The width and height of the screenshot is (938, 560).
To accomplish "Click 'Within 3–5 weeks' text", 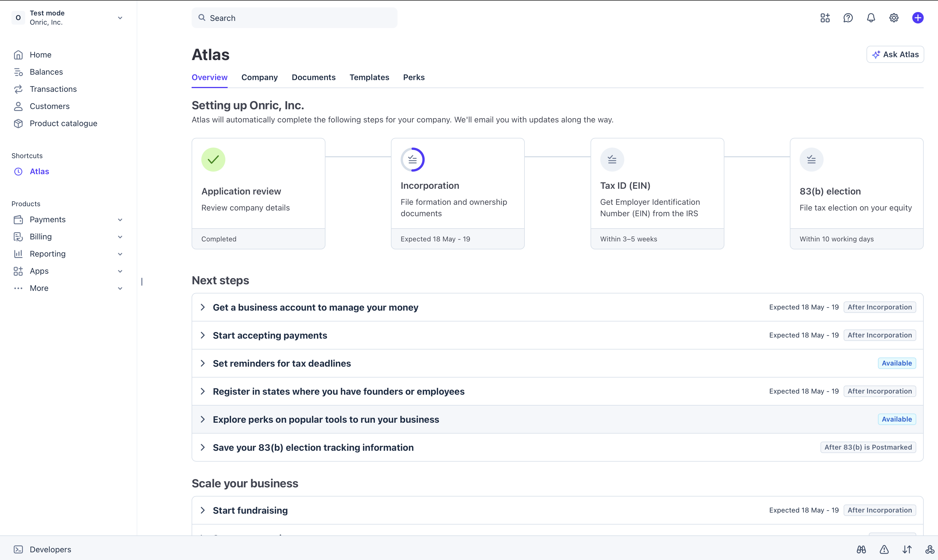I will coord(629,239).
